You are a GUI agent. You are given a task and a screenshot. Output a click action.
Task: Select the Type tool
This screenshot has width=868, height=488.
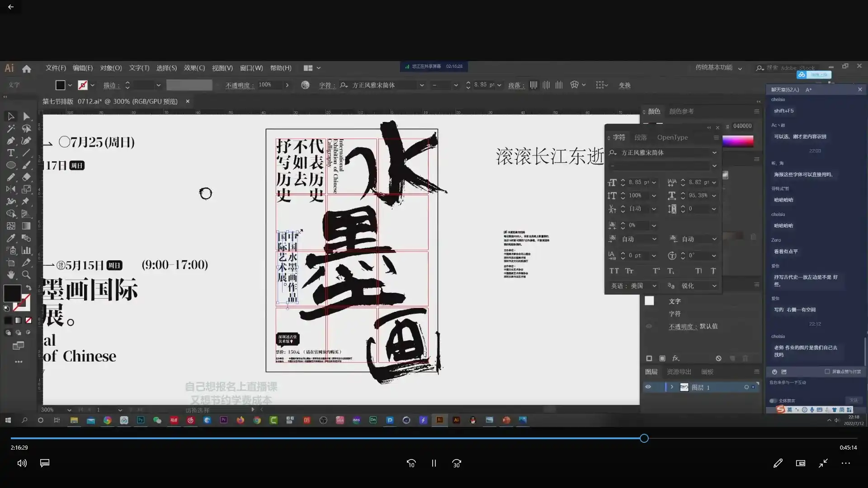[10, 153]
